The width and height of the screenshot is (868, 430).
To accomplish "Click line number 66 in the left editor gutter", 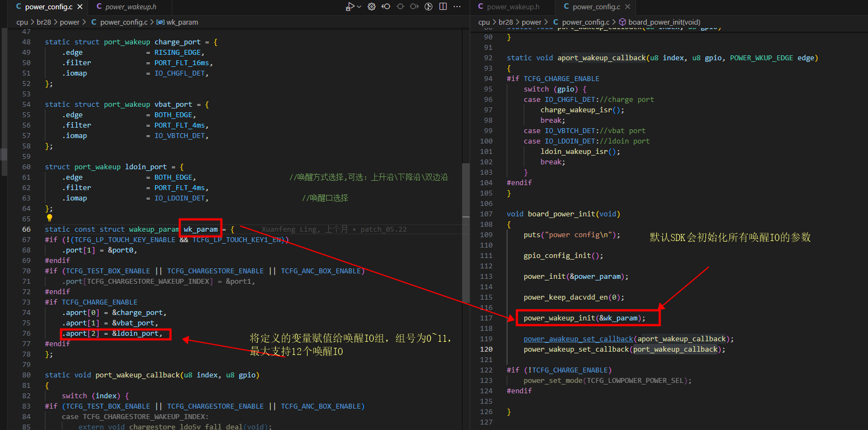I will 26,230.
